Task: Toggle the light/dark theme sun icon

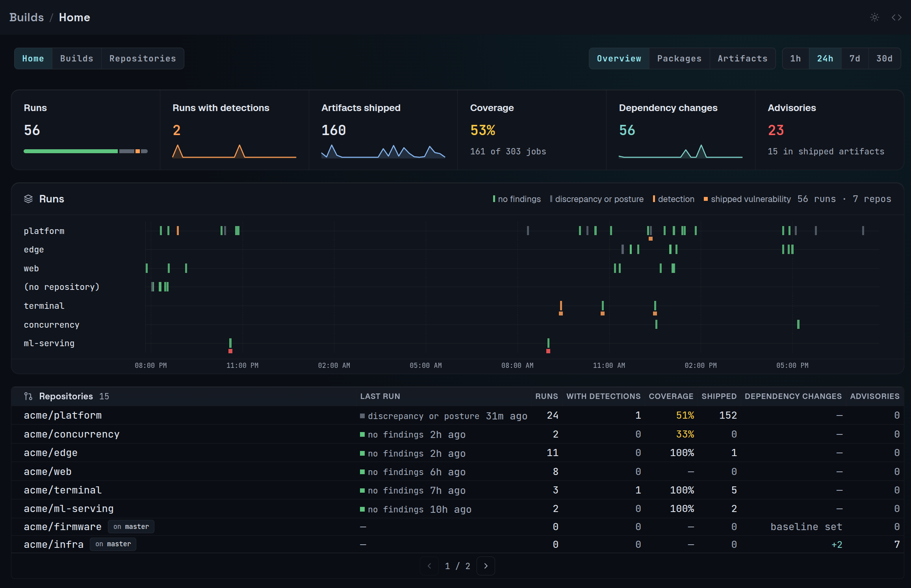Action: [874, 17]
